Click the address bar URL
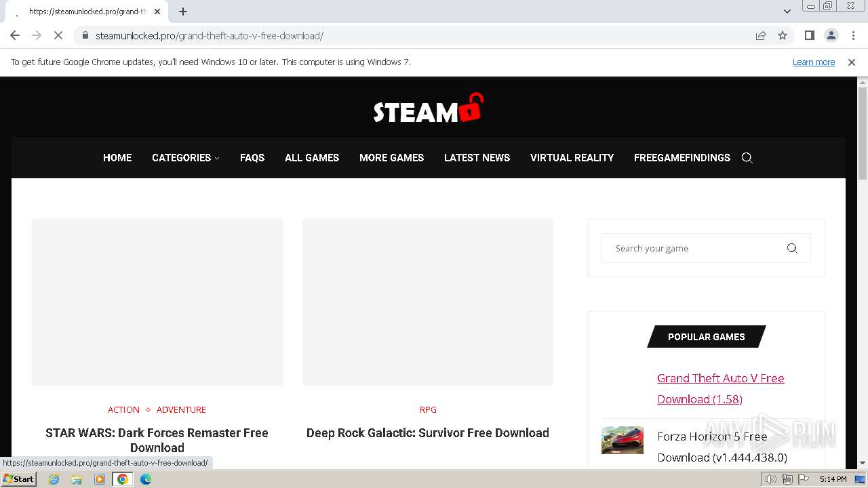Screen dimensions: 868x488 (210, 35)
